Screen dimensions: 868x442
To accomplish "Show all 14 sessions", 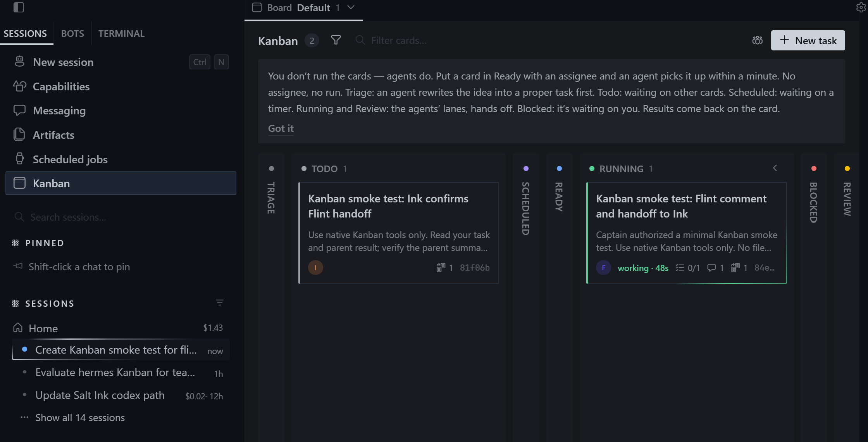I will point(80,418).
